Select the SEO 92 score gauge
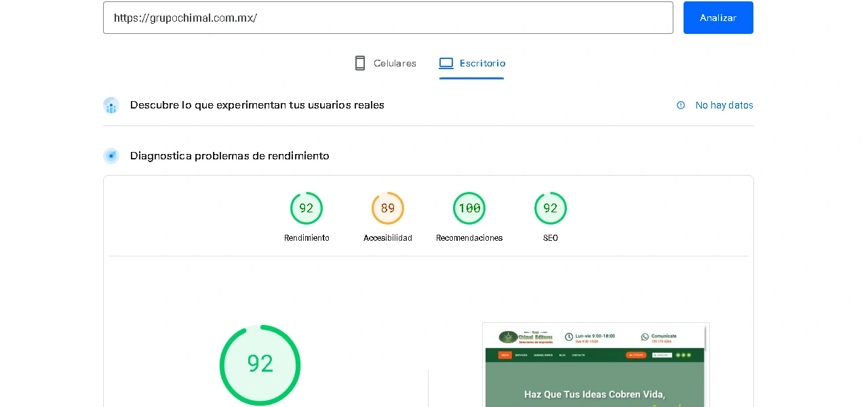 click(x=551, y=208)
